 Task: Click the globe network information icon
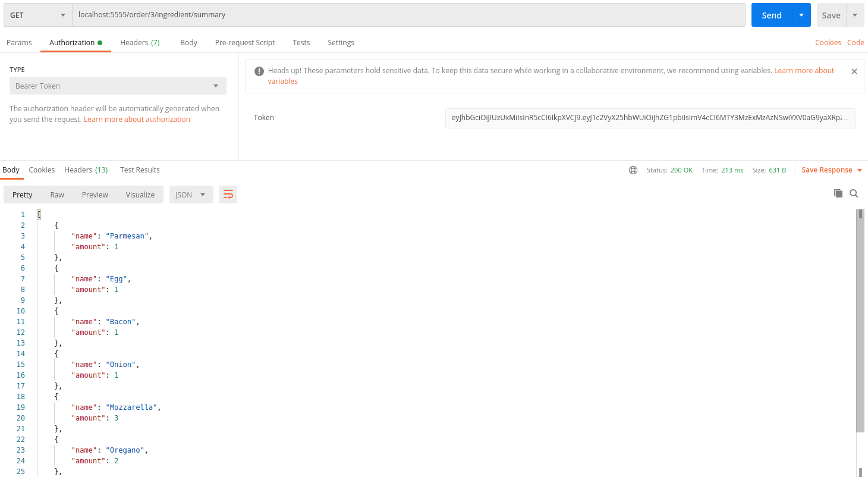tap(633, 170)
